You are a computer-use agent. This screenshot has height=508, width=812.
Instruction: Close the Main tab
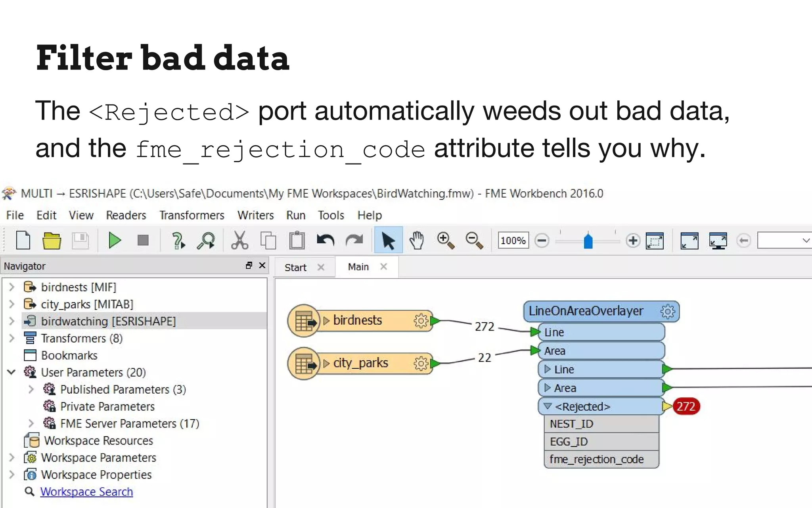click(383, 267)
